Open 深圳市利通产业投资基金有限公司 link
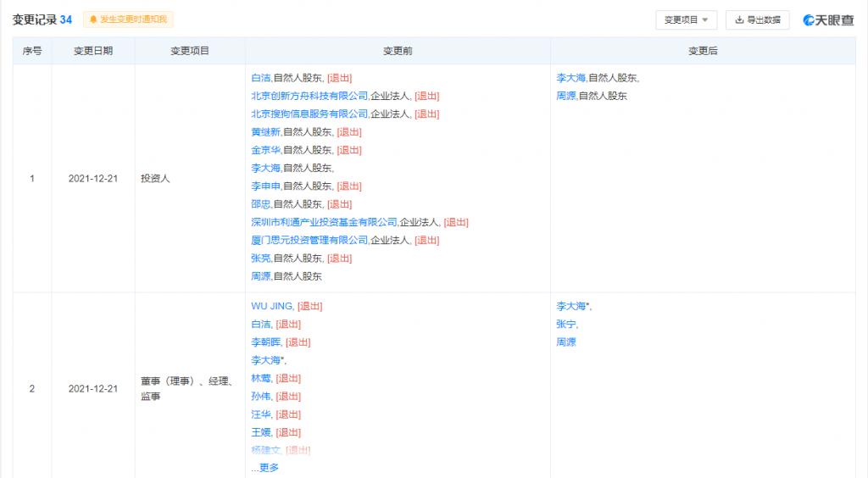The width and height of the screenshot is (868, 478). point(324,222)
